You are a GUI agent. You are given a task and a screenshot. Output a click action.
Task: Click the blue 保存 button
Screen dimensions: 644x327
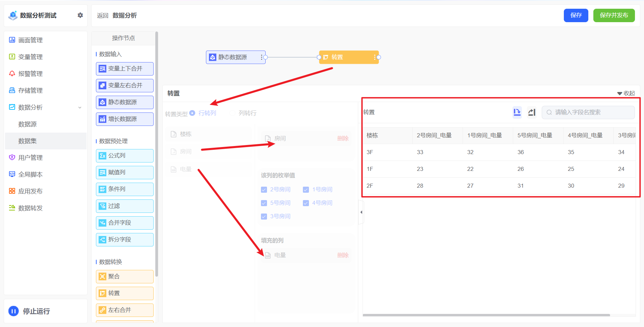(x=576, y=15)
